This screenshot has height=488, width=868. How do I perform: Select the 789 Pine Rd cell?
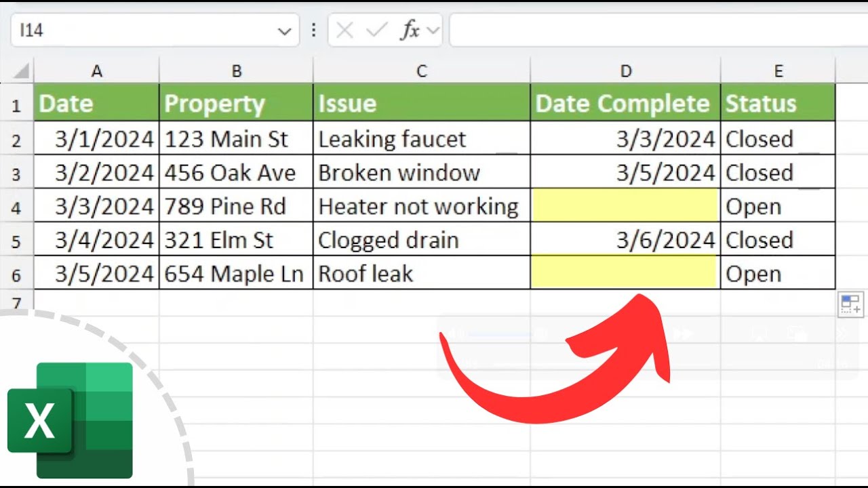(236, 207)
